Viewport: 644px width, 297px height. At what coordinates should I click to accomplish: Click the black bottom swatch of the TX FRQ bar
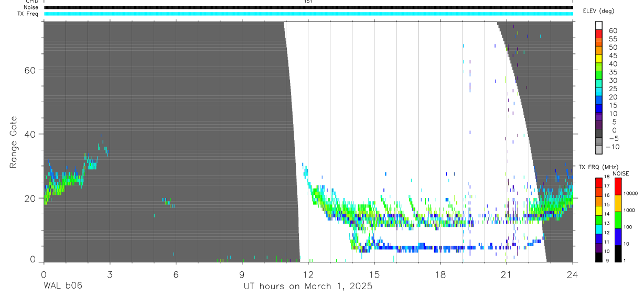point(599,258)
